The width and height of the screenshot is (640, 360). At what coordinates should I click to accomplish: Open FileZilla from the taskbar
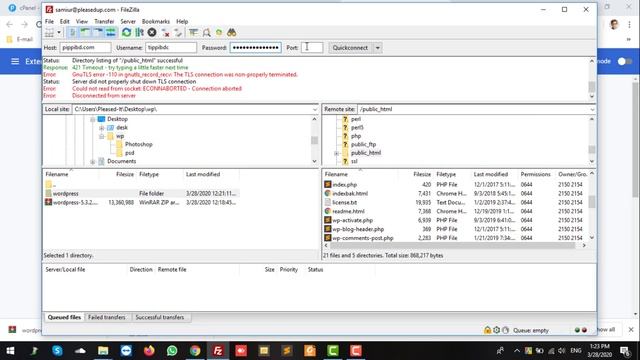(218, 351)
